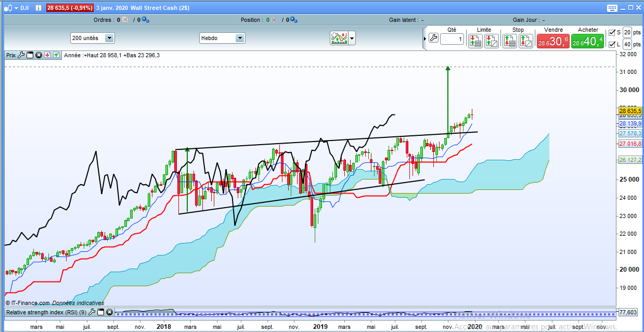
Task: Toggle the S stop points checkbox
Action: point(612,33)
